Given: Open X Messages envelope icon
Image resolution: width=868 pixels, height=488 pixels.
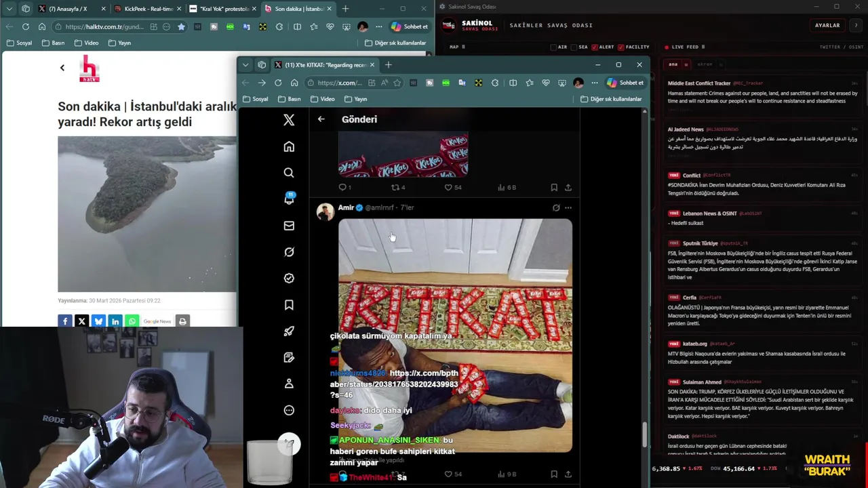Looking at the screenshot, I should 289,226.
